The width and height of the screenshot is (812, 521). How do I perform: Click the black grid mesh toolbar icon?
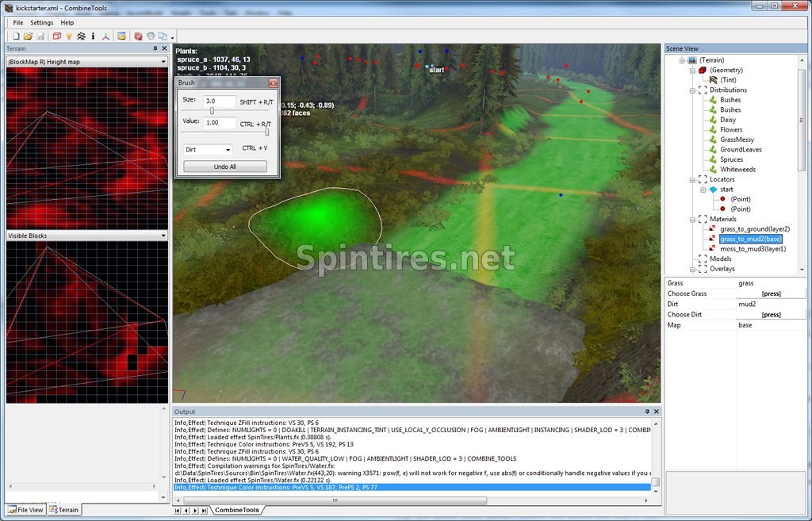(82, 36)
